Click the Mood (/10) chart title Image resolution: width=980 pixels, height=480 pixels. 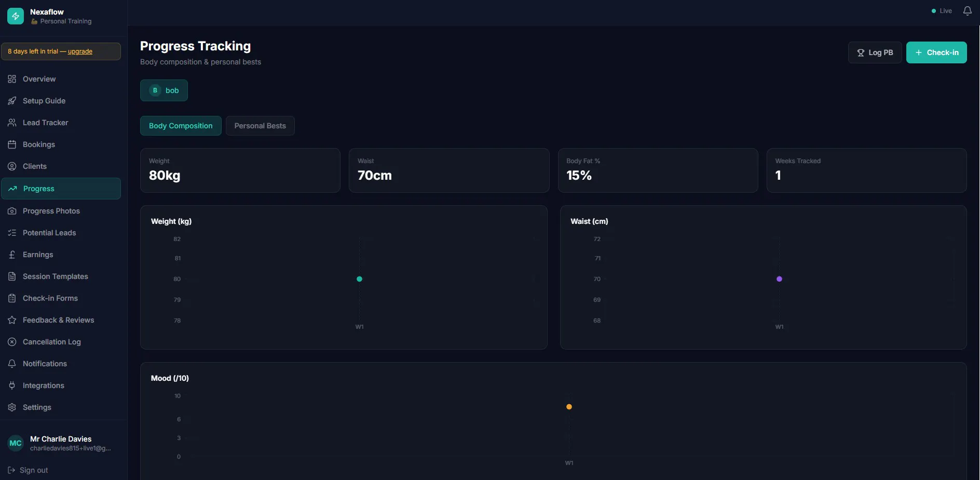[170, 378]
